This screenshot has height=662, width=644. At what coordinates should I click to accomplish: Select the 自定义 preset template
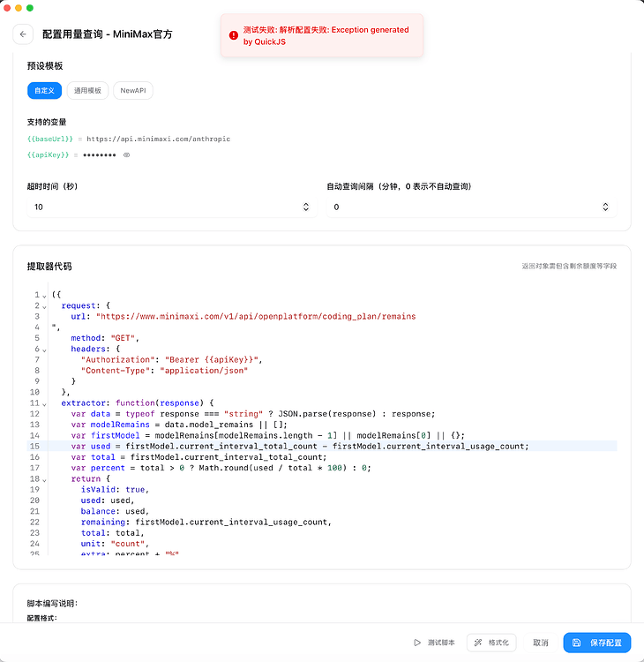(44, 90)
